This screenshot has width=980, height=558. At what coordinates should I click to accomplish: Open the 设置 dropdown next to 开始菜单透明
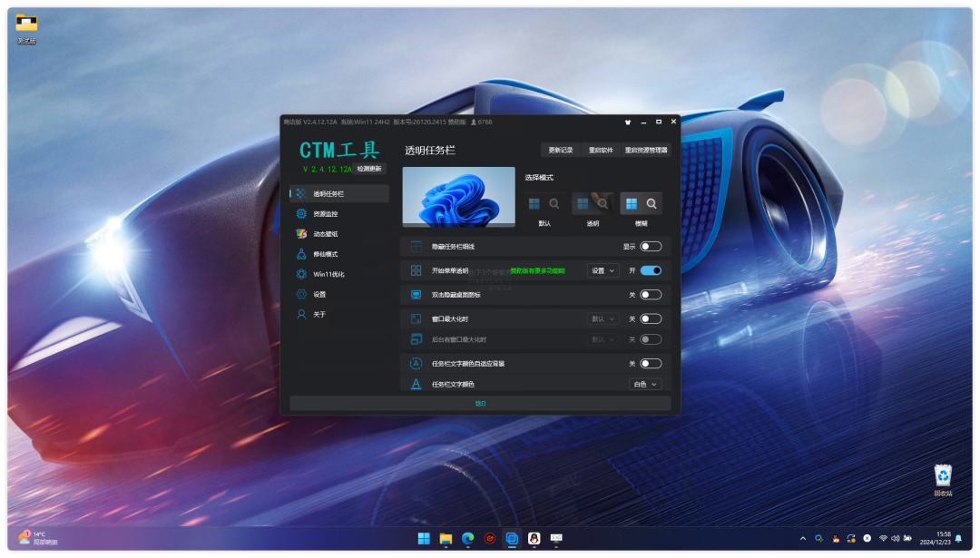(603, 269)
